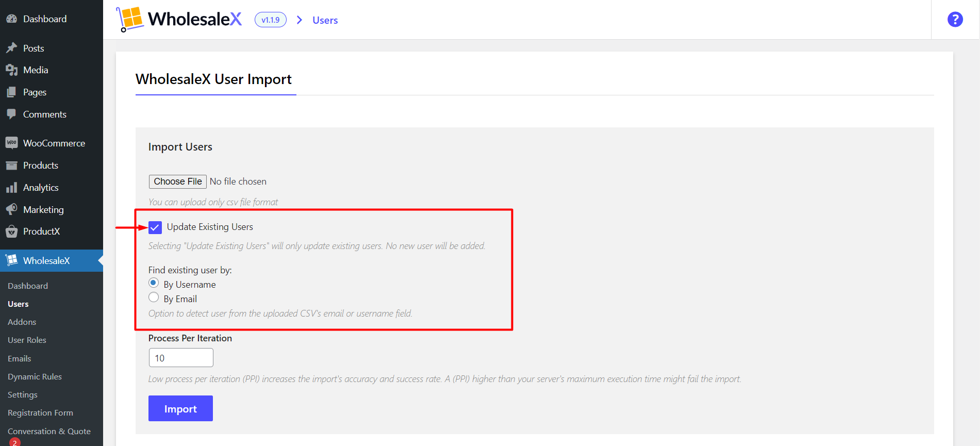This screenshot has height=446, width=980.
Task: Open the Conversation & Quote submenu
Action: click(x=49, y=432)
